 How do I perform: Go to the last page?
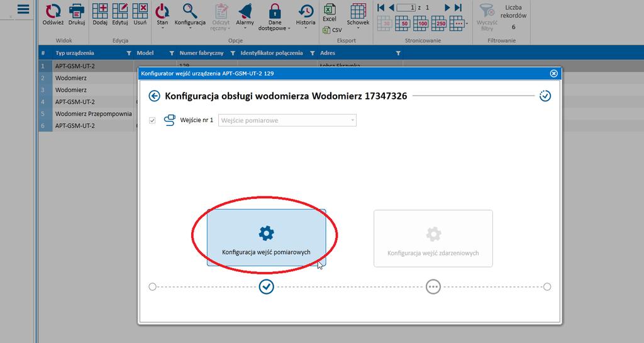(458, 8)
